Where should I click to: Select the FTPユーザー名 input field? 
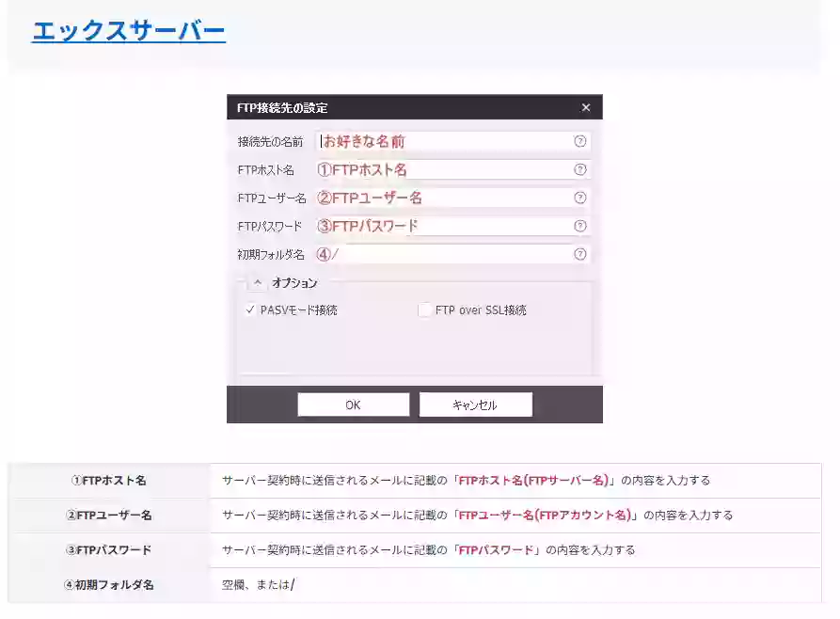click(x=442, y=198)
